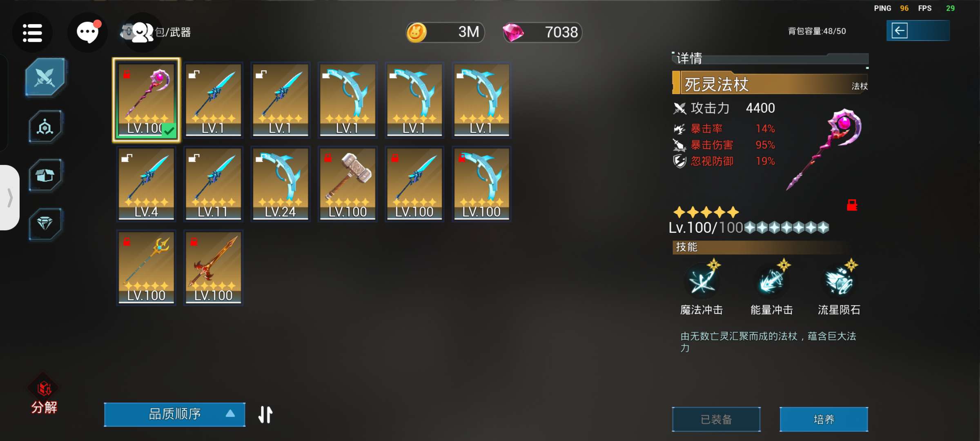The image size is (980, 441).
Task: Toggle red lock on 死灵法杖 details
Action: 852,205
